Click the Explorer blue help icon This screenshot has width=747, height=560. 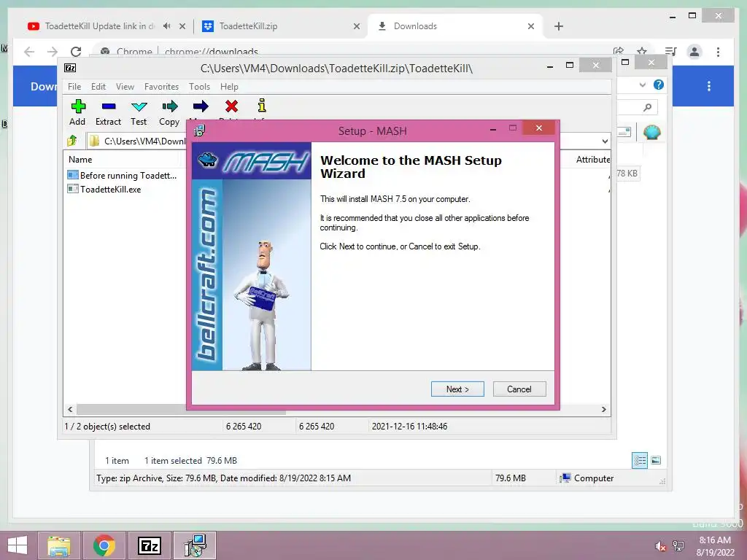(659, 85)
